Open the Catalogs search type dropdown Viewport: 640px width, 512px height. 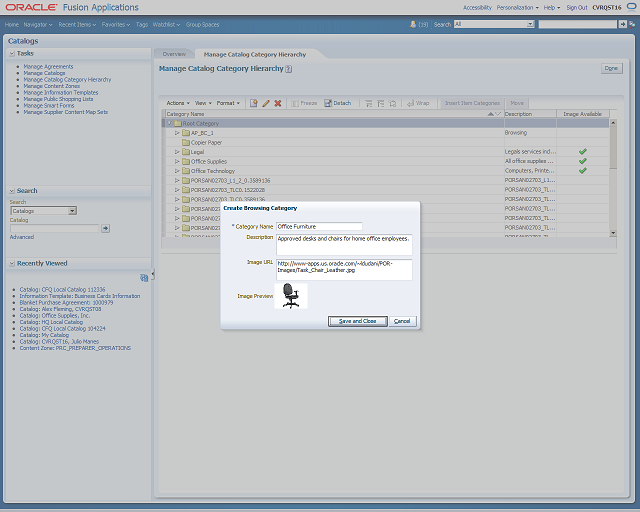click(x=72, y=211)
